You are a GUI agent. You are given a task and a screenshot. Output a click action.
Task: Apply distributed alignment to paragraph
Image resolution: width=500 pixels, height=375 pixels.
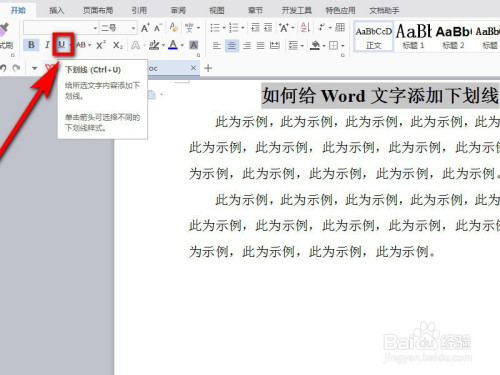(275, 45)
